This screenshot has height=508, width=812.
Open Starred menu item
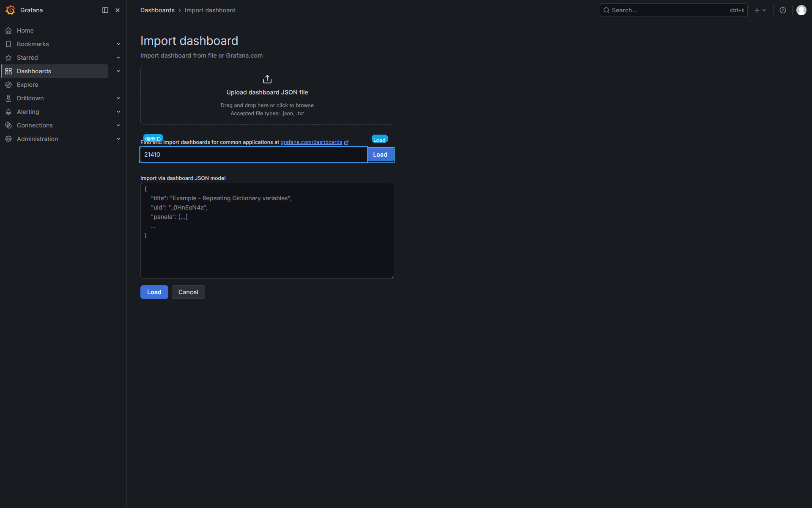[x=27, y=58]
